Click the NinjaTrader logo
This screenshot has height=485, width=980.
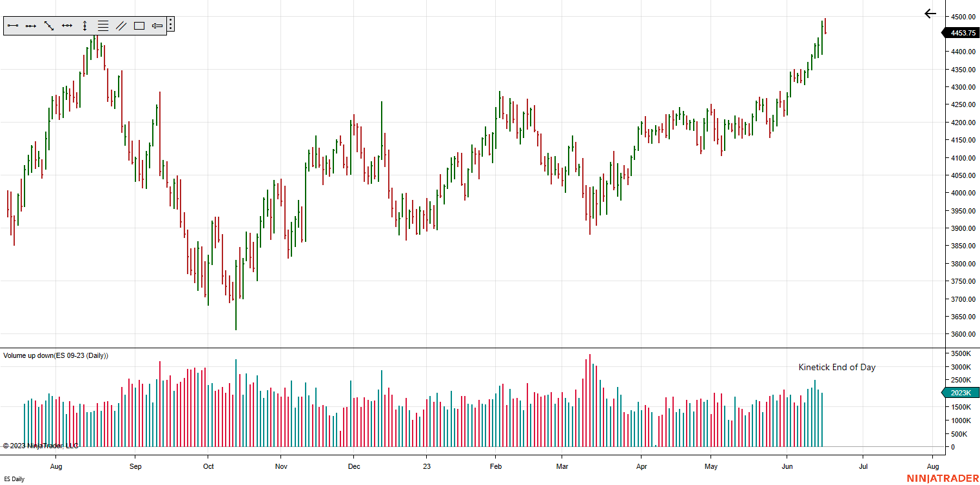[943, 478]
